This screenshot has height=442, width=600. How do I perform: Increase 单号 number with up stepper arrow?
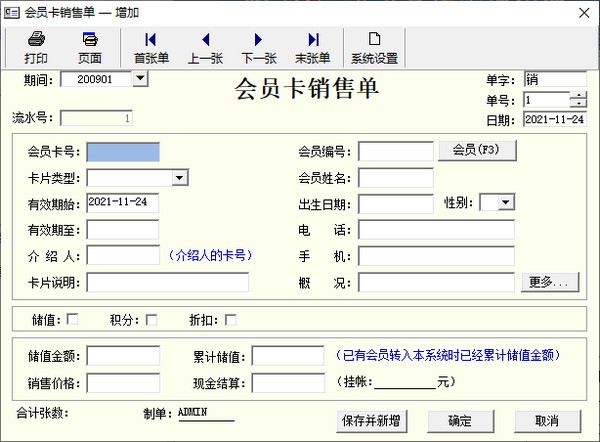(577, 96)
